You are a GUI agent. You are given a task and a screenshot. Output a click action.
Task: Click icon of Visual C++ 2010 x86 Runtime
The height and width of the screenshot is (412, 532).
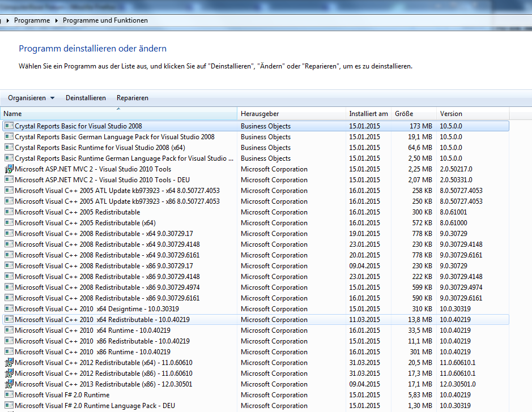pos(9,351)
